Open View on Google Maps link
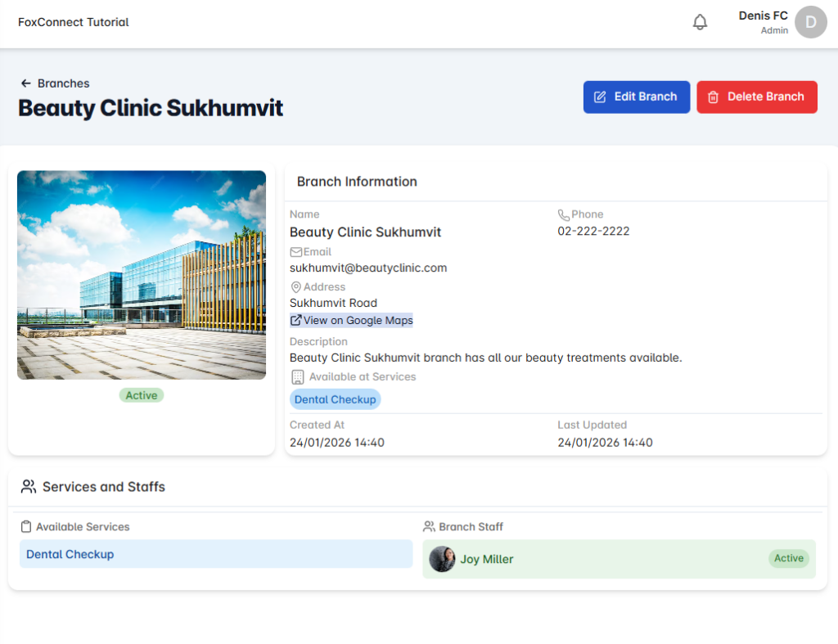Viewport: 838px width, 644px height. pyautogui.click(x=352, y=321)
